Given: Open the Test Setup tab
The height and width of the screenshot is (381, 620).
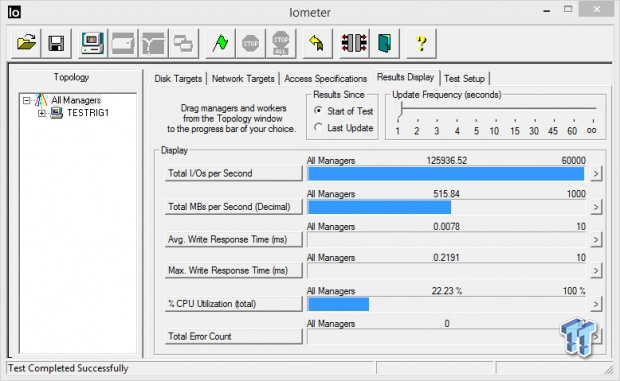Looking at the screenshot, I should pos(464,79).
